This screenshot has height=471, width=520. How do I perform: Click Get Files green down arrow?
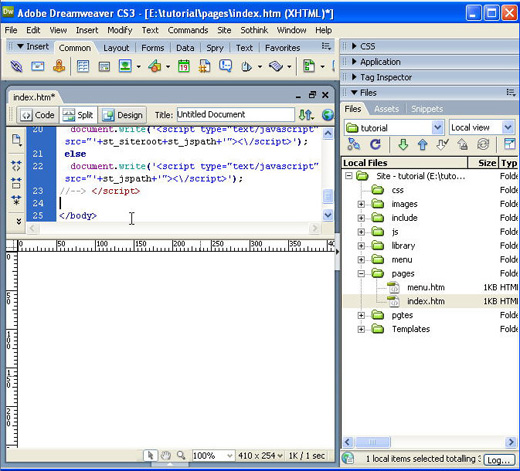click(x=403, y=145)
